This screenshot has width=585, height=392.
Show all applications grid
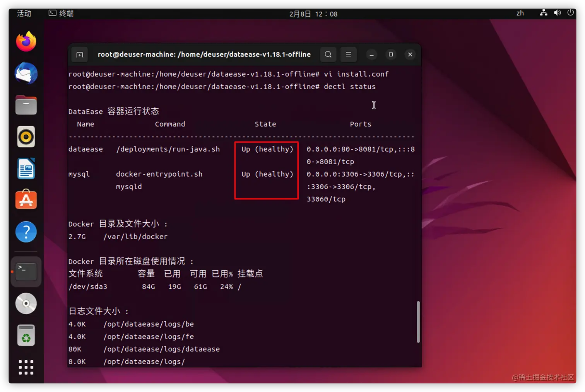tap(26, 367)
